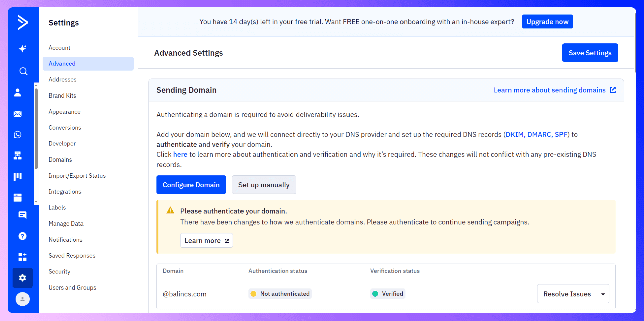Open the WhatsApp icon in sidebar
The width and height of the screenshot is (644, 321).
click(x=18, y=134)
